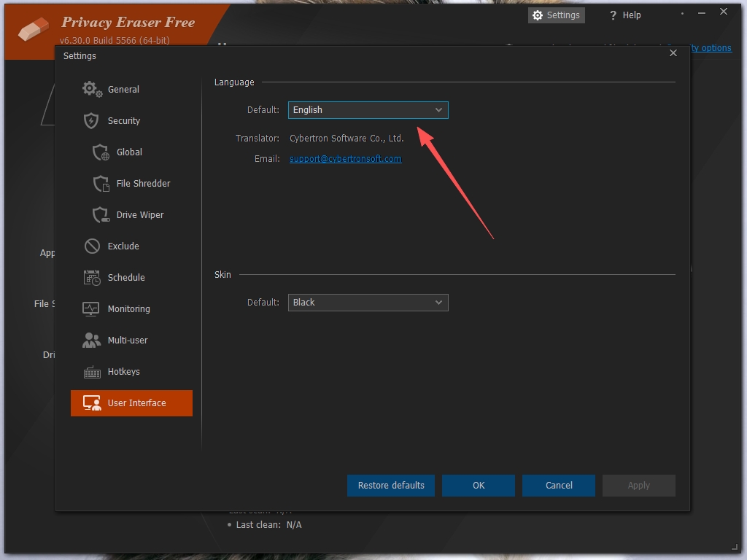Dismiss dialog with Cancel button
Screen dimensions: 747x560
(558, 485)
